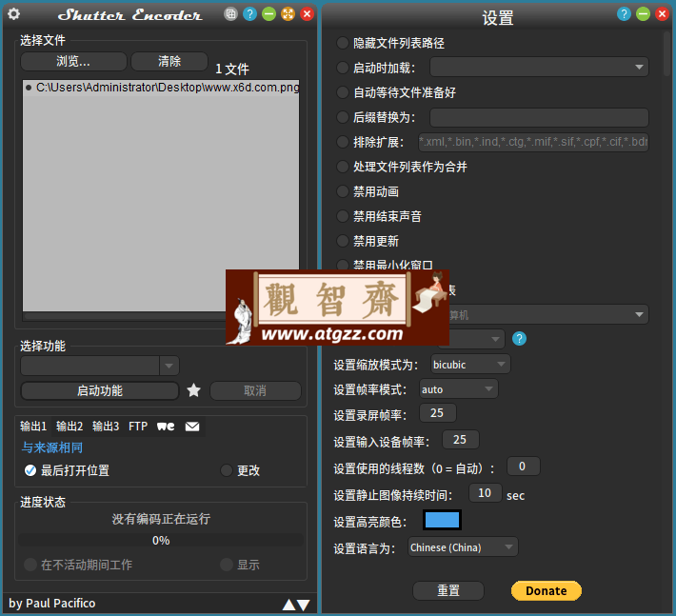Expand the wide dropdown partly covered by the watermark
Image resolution: width=676 pixels, height=616 pixels.
547,315
